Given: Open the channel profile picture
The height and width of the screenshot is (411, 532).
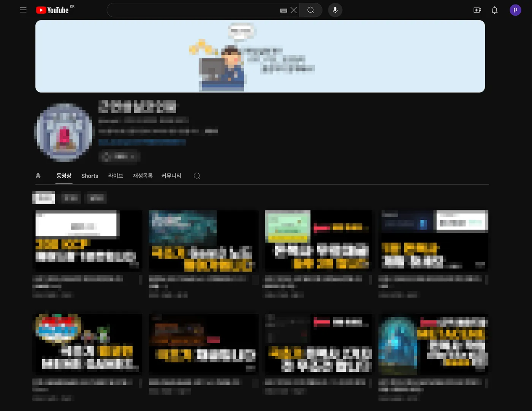Looking at the screenshot, I should (63, 132).
